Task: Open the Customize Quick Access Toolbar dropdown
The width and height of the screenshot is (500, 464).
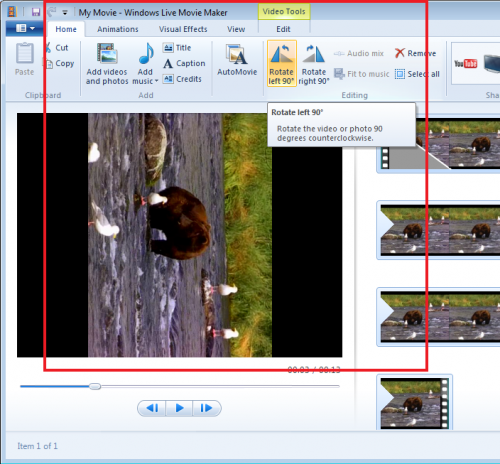Action: click(65, 13)
